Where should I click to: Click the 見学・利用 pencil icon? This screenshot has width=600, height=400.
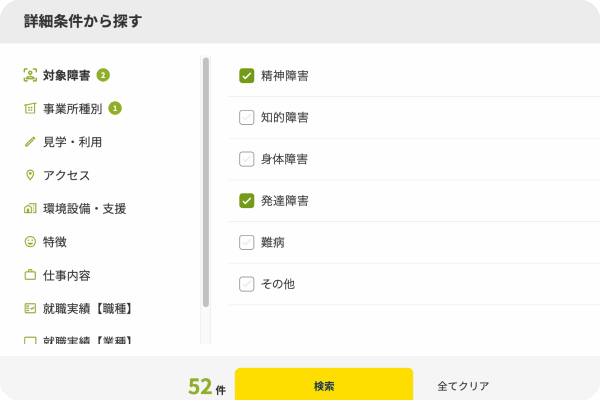(30, 142)
